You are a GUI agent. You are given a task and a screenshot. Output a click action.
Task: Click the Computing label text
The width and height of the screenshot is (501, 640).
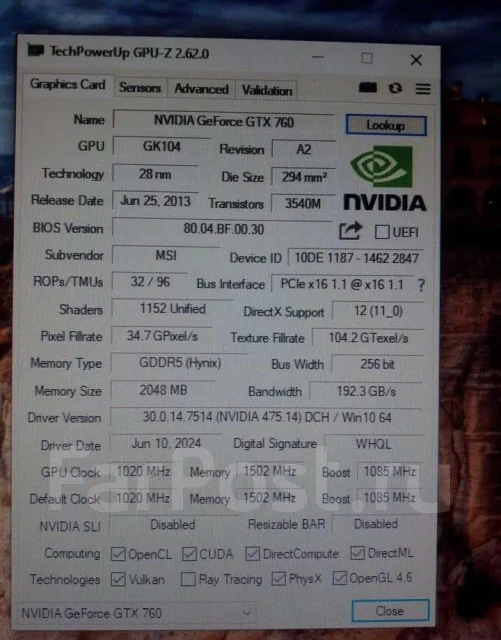click(x=72, y=554)
